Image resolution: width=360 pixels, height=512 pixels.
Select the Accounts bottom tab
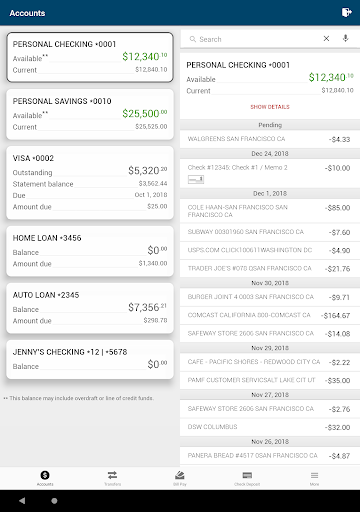45,478
